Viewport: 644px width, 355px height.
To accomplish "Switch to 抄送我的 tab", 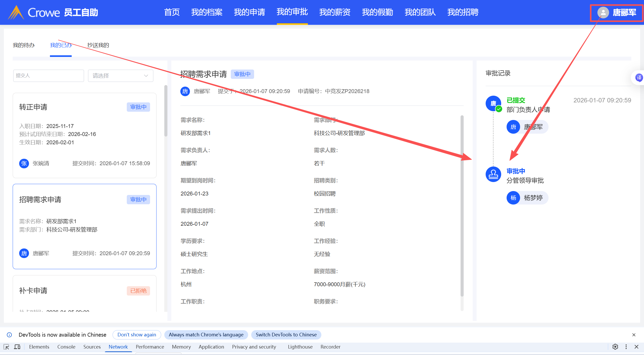I will (98, 45).
